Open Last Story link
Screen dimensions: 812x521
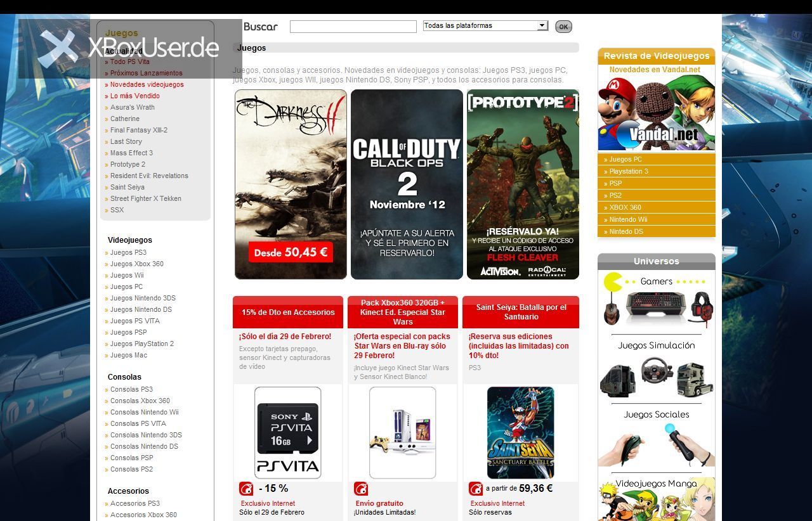(126, 141)
